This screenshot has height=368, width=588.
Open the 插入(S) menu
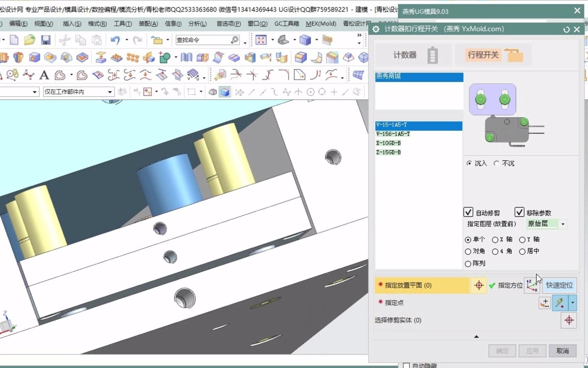72,24
